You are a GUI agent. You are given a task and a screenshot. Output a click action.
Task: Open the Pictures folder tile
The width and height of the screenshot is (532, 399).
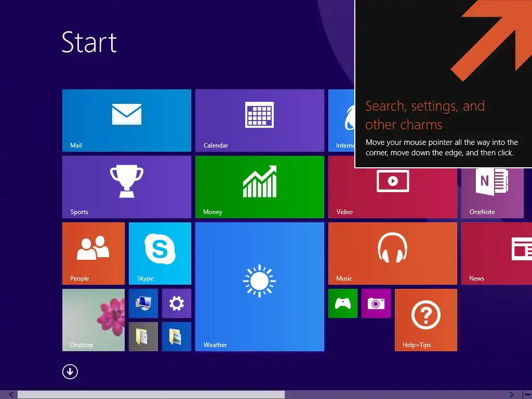coord(177,337)
